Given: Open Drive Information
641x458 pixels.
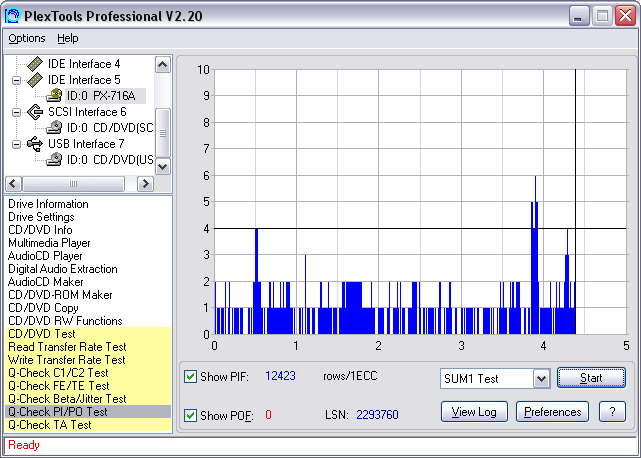Looking at the screenshot, I should pos(48,204).
